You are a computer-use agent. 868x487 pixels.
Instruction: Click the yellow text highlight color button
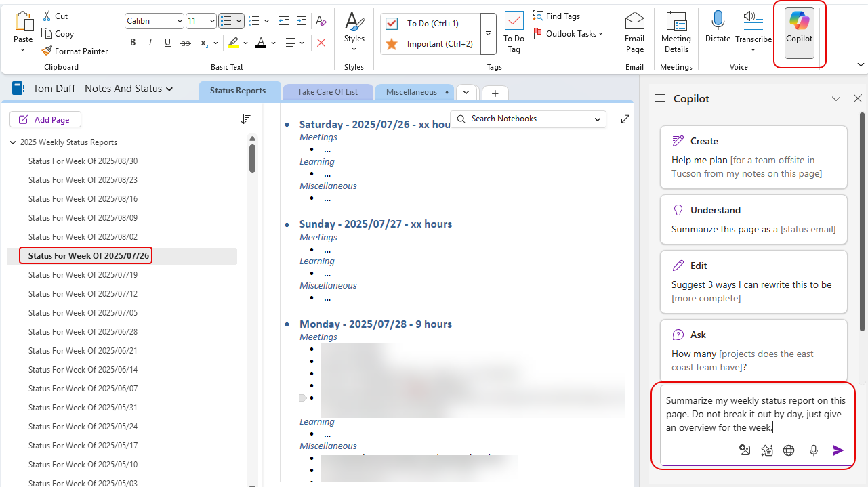232,43
